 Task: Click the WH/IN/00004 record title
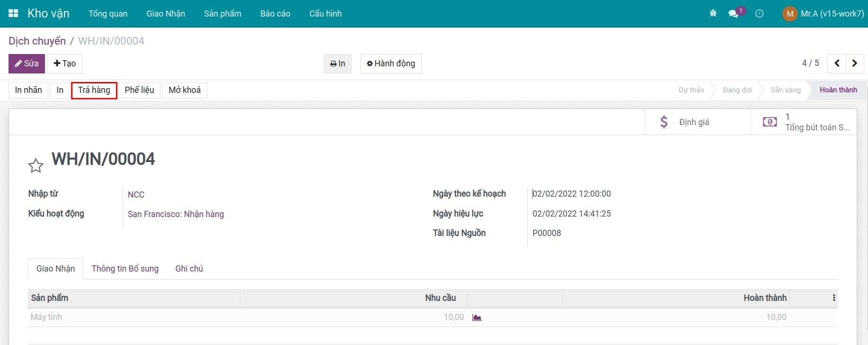[103, 159]
